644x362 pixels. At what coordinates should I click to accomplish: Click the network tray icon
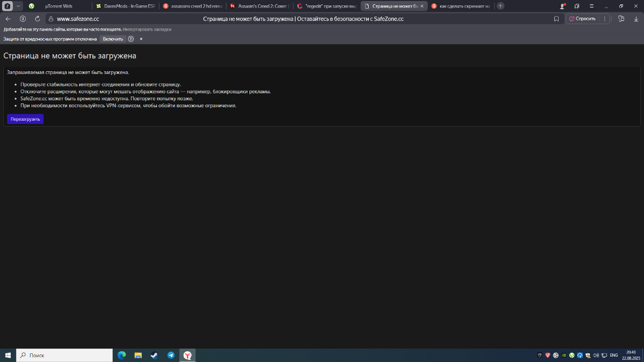point(604,355)
